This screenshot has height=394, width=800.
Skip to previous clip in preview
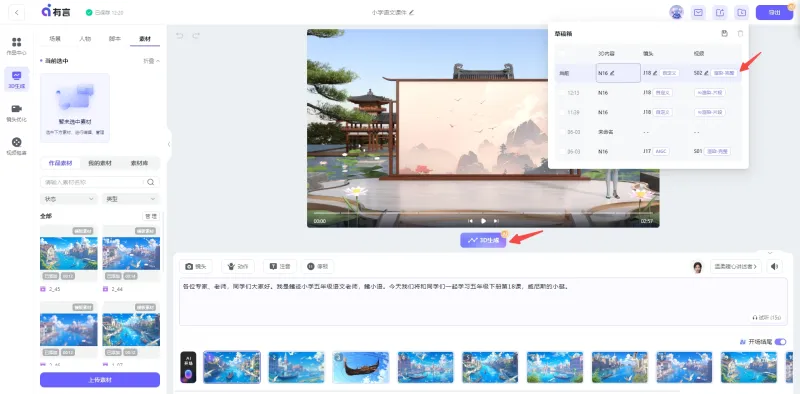coord(470,221)
